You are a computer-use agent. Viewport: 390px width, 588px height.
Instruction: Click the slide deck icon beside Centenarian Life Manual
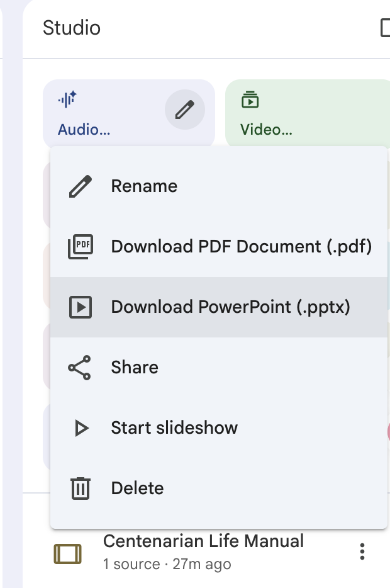67,553
